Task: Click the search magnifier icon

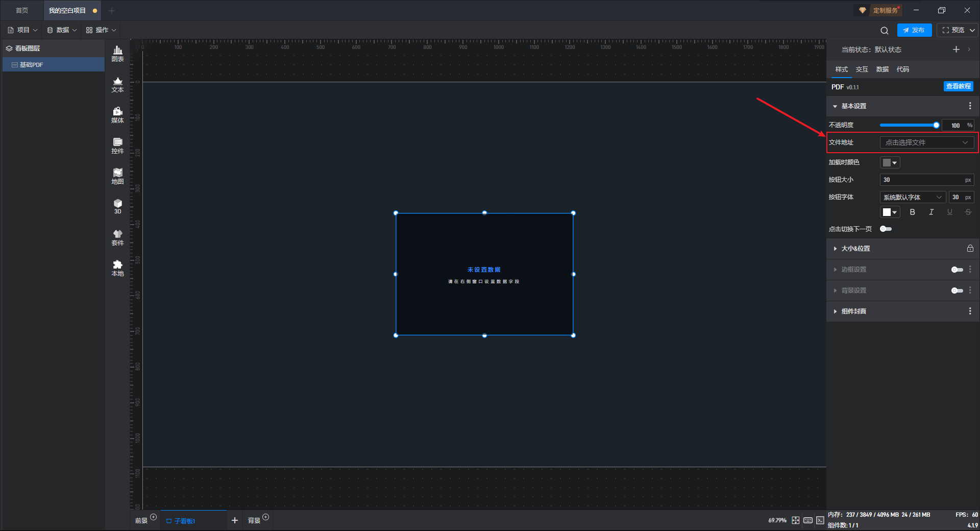Action: coord(884,31)
